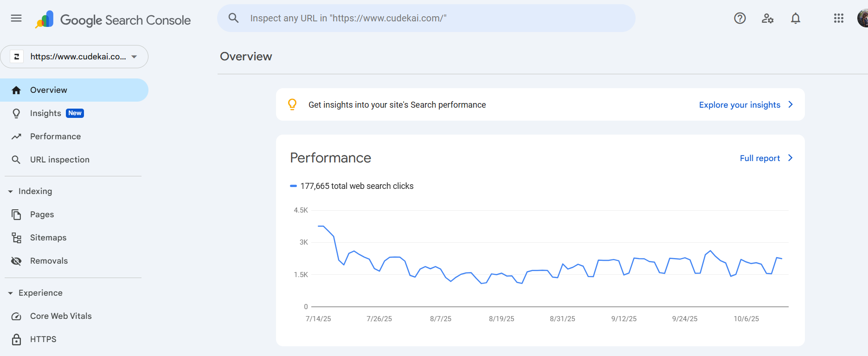Open Core Web Vitals report

coord(74,316)
